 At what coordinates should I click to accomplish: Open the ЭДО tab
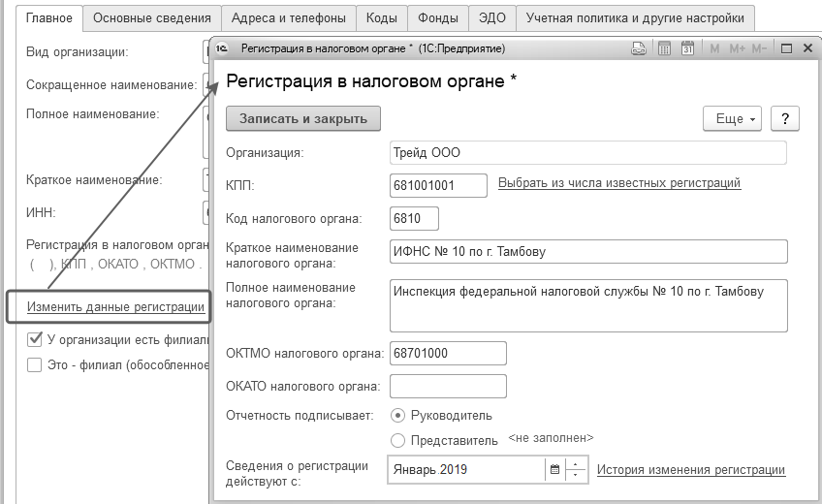coord(491,18)
